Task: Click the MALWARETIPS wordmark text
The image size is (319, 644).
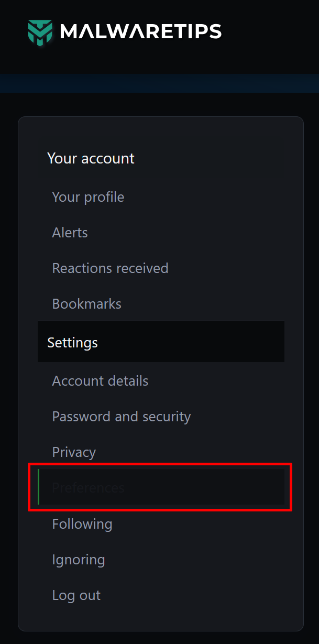Action: click(x=141, y=32)
